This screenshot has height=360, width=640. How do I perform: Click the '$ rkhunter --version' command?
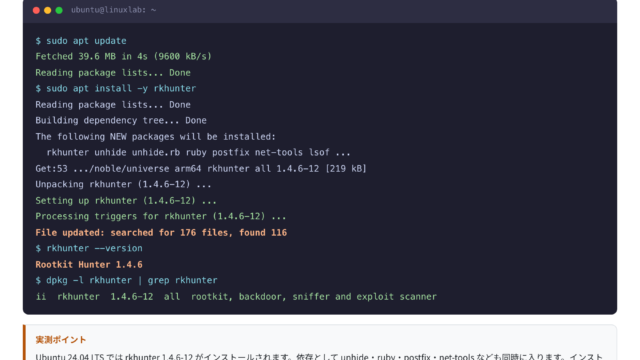[x=89, y=248]
